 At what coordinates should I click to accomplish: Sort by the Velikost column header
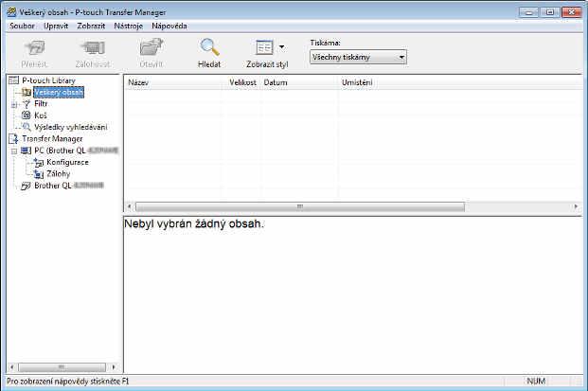tap(241, 82)
